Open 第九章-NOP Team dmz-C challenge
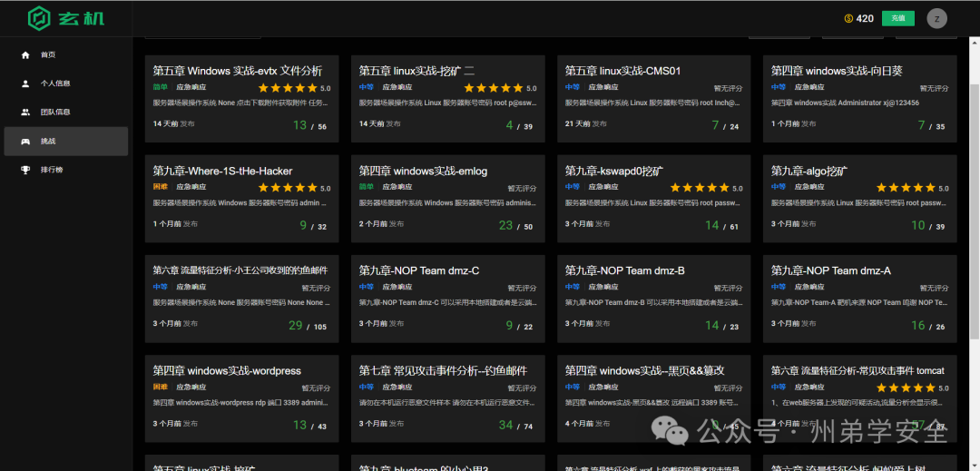Image resolution: width=980 pixels, height=471 pixels. [448, 299]
